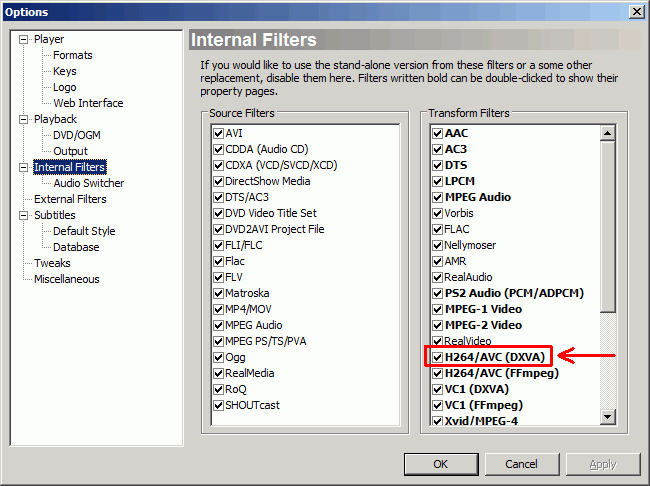Screen dimensions: 650x486
Task: Disable DVD2AVI Project File filter
Action: coord(218,230)
